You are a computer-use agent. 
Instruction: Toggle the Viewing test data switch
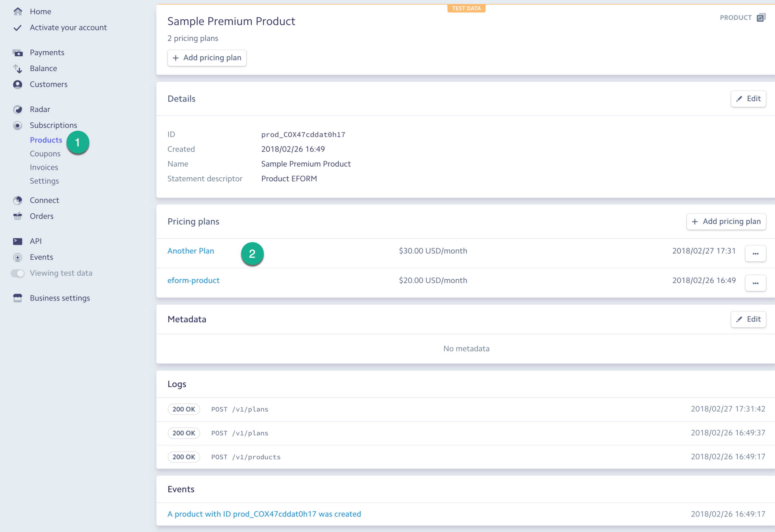click(18, 273)
